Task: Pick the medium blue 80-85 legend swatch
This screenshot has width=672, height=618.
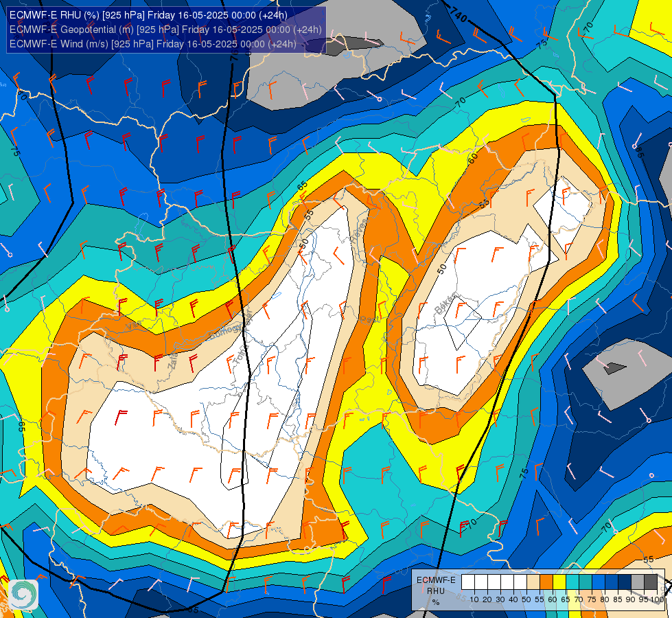Action: click(x=612, y=582)
